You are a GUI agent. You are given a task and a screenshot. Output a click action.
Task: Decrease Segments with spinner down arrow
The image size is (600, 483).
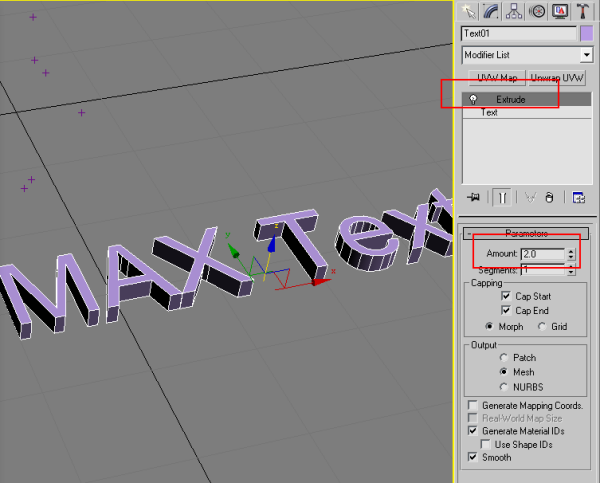(571, 273)
